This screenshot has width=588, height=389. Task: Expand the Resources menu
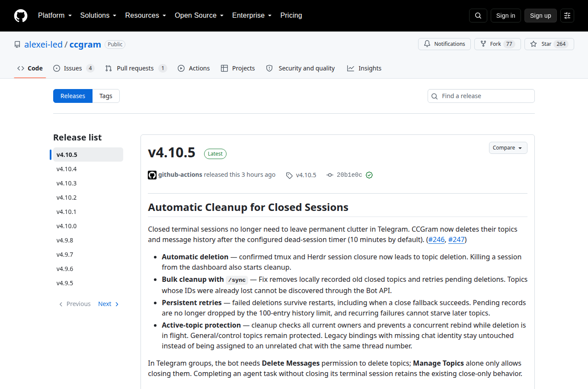pos(146,16)
